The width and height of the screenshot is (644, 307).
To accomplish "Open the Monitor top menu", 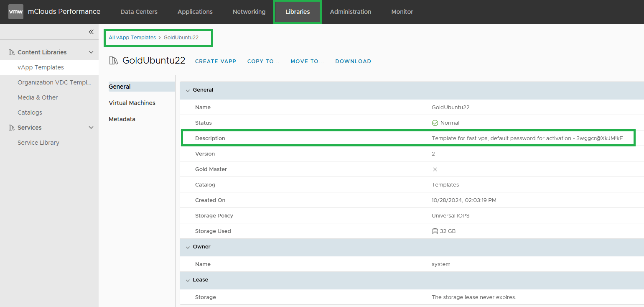I will tap(402, 12).
